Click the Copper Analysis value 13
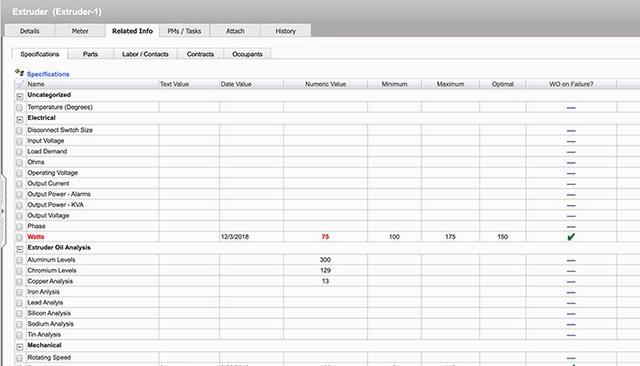The image size is (640, 366). click(x=325, y=281)
